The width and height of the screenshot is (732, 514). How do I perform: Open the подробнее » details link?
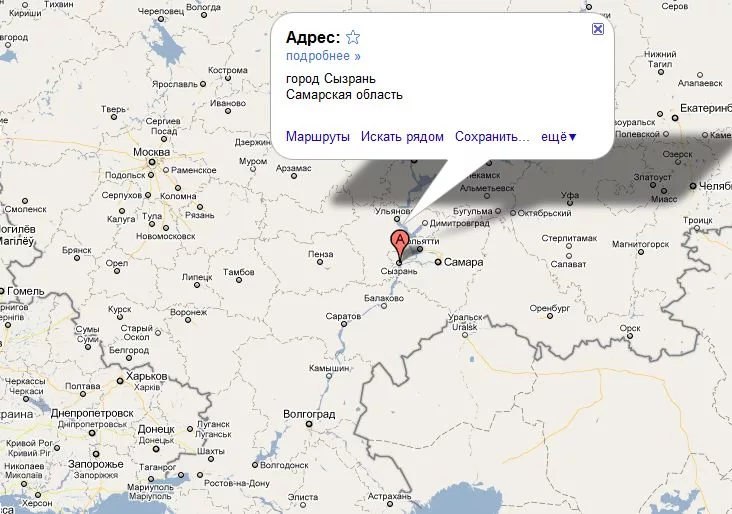coord(323,56)
